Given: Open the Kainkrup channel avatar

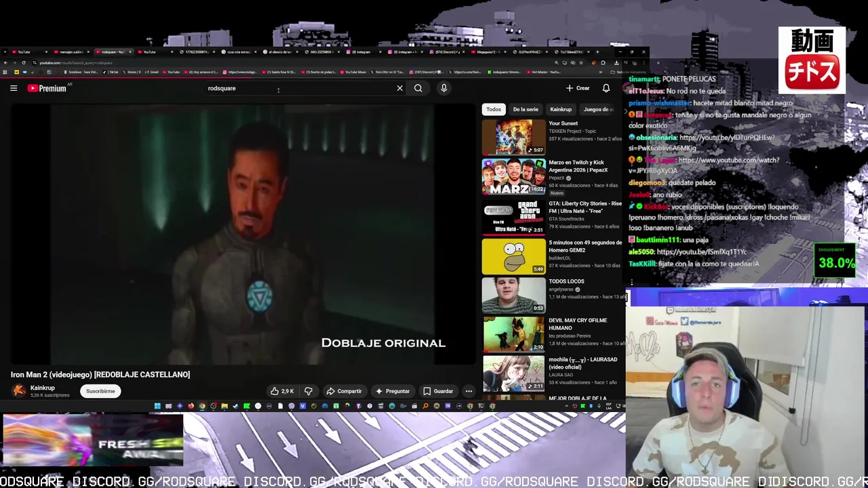Looking at the screenshot, I should click(x=18, y=390).
